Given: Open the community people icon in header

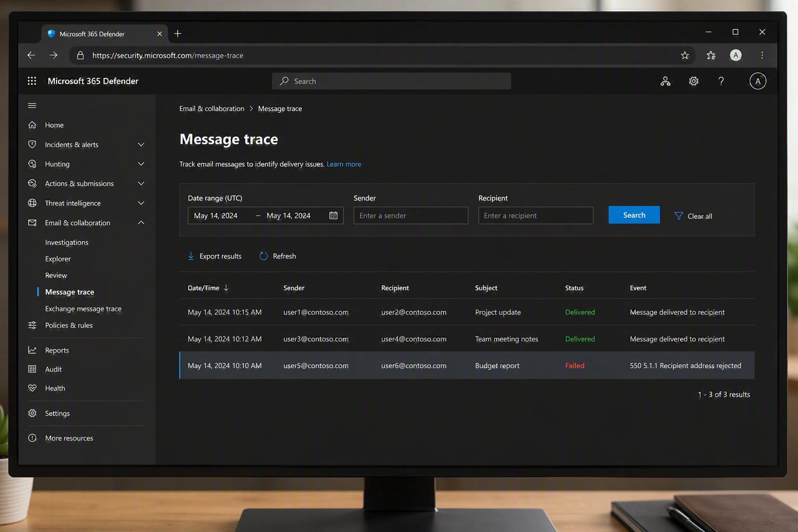Looking at the screenshot, I should (666, 81).
